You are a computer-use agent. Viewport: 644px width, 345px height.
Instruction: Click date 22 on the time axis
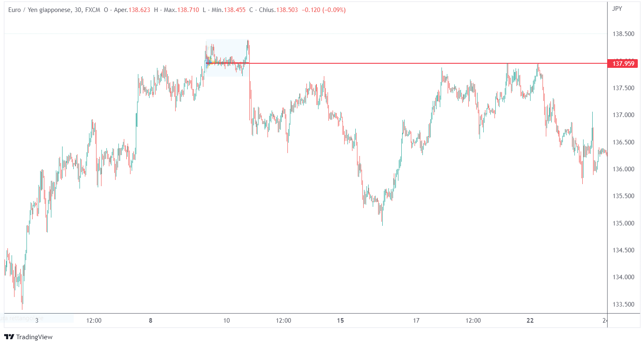pyautogui.click(x=530, y=321)
